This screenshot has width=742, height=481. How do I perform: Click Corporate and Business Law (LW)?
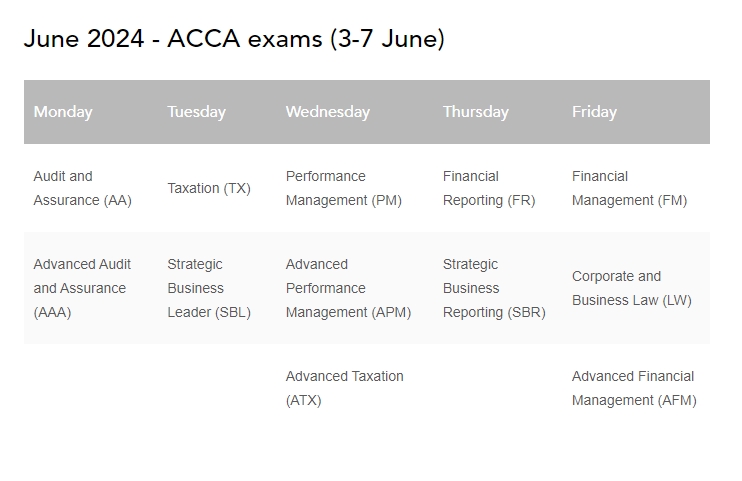point(631,288)
